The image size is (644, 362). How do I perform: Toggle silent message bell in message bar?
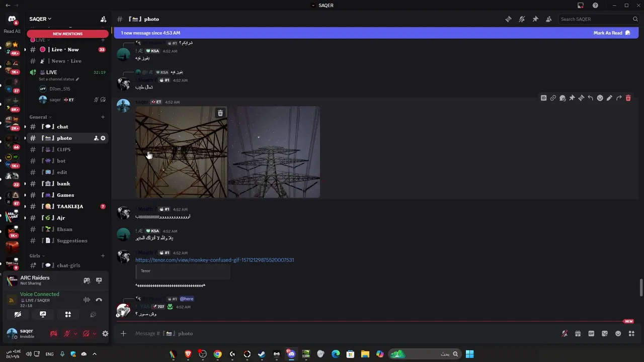[x=565, y=333]
